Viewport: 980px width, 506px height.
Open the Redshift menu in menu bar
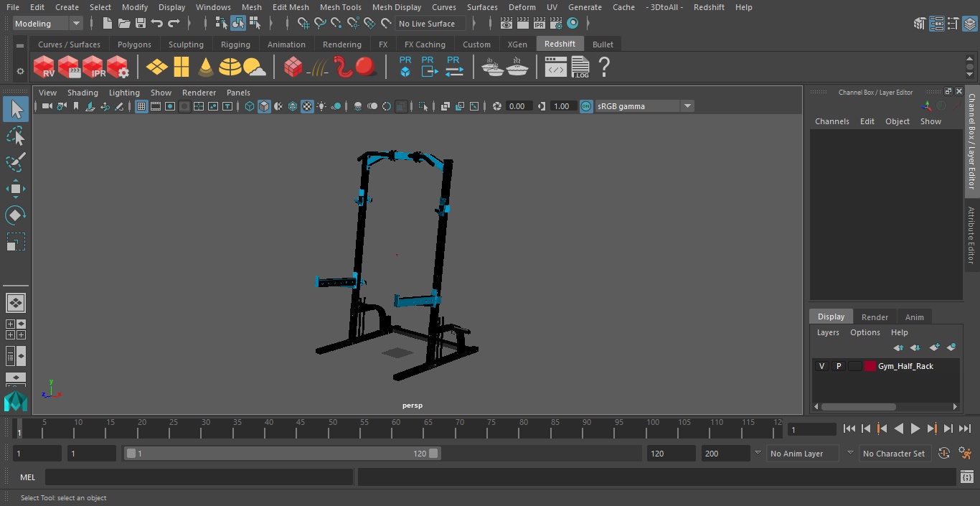[709, 7]
